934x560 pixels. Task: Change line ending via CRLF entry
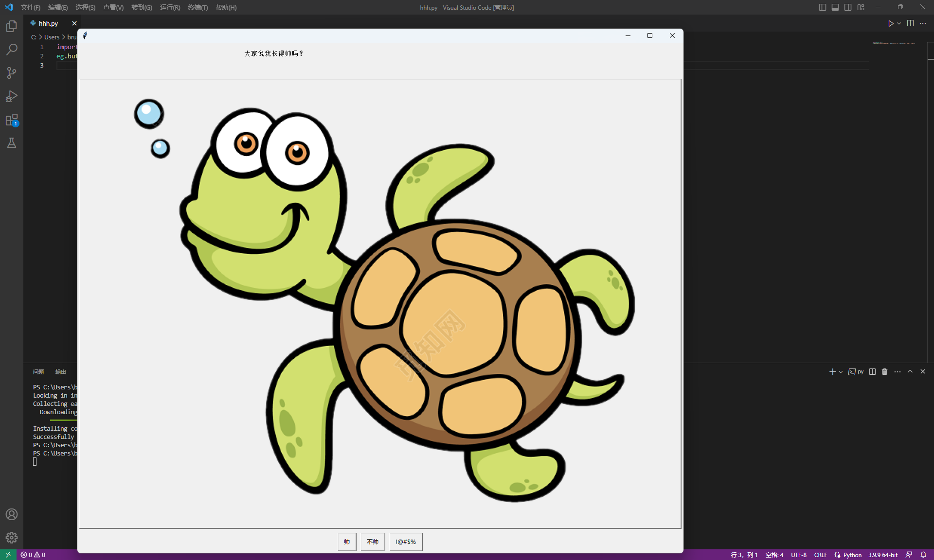click(x=821, y=555)
